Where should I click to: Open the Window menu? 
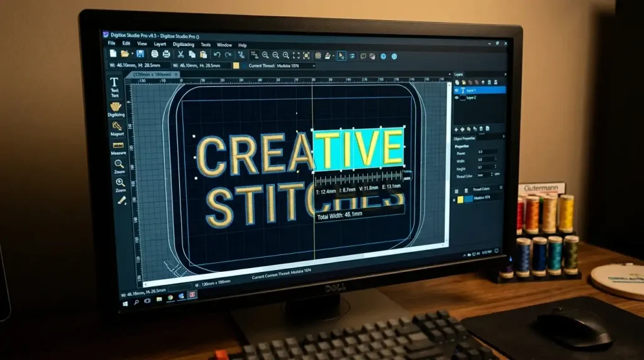[x=225, y=45]
